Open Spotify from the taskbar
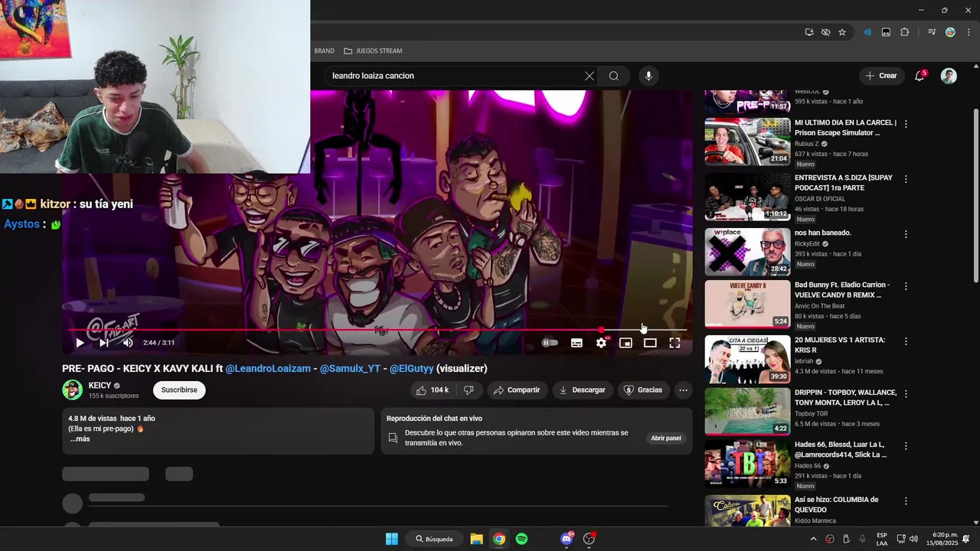Screen dimensions: 980x551 (521, 539)
